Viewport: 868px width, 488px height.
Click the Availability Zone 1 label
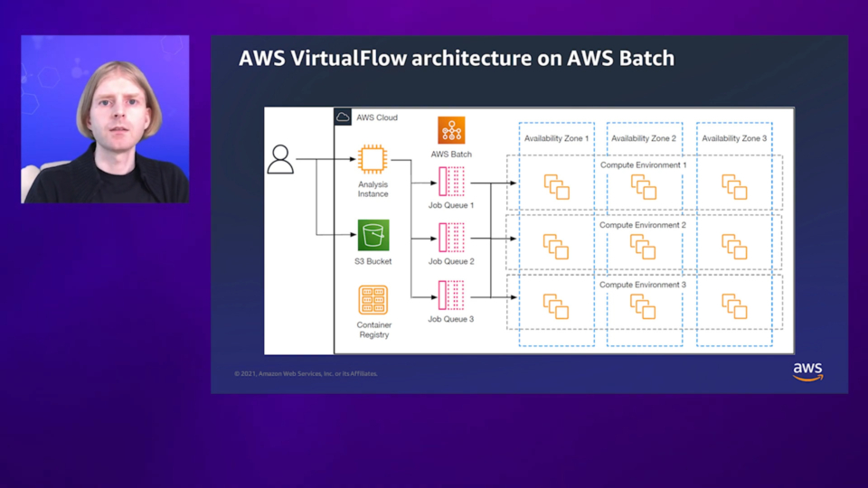click(x=556, y=138)
